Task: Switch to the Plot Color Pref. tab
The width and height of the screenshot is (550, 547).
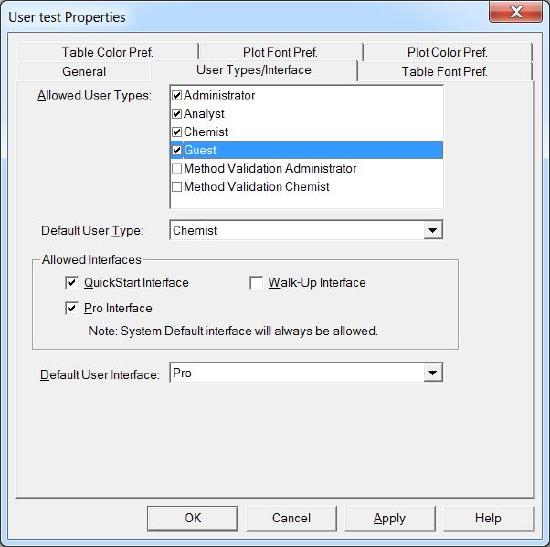Action: [x=447, y=52]
